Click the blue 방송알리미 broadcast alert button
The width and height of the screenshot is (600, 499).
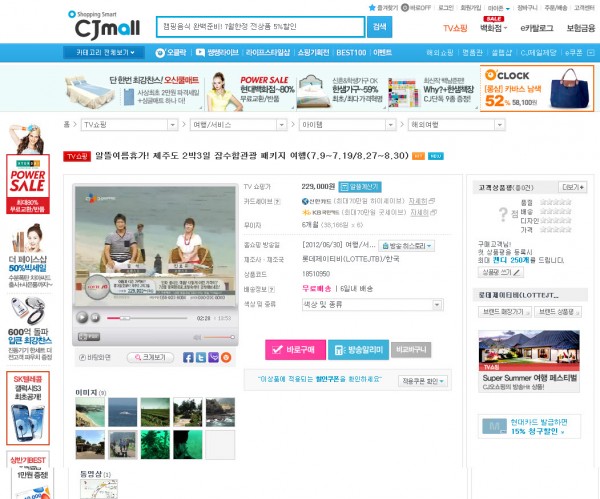(358, 349)
